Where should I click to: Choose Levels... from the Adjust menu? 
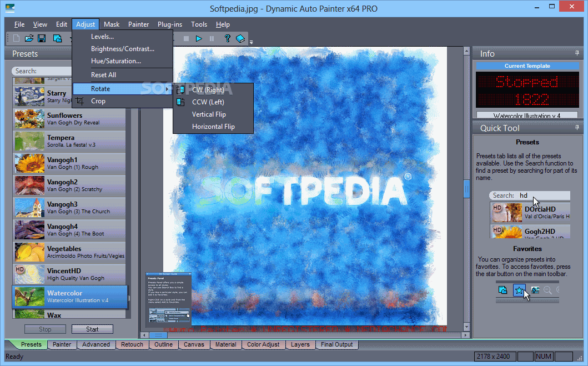[x=123, y=37]
